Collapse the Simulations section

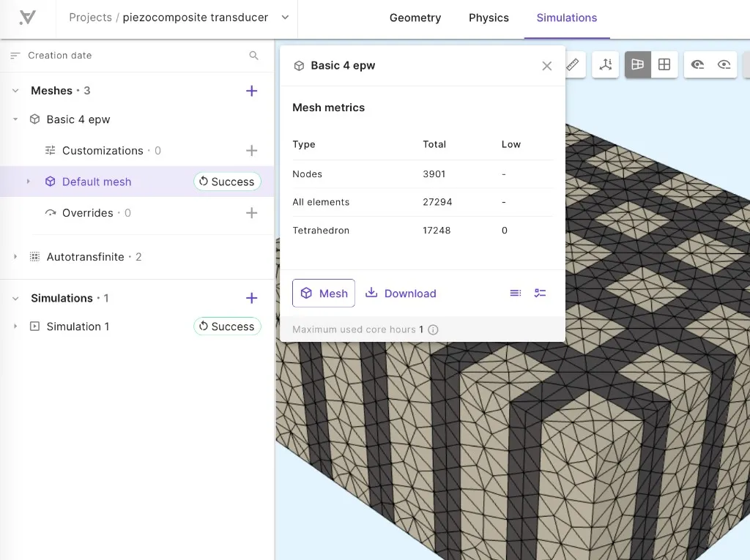click(15, 298)
